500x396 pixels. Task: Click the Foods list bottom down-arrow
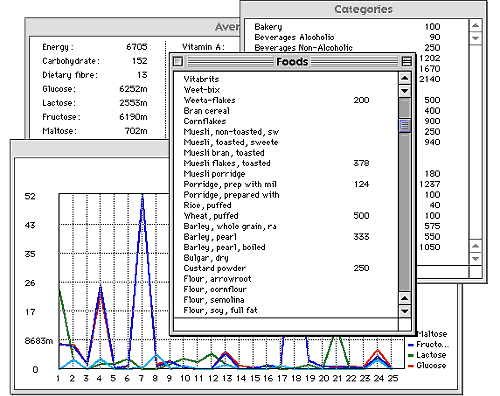click(x=405, y=311)
